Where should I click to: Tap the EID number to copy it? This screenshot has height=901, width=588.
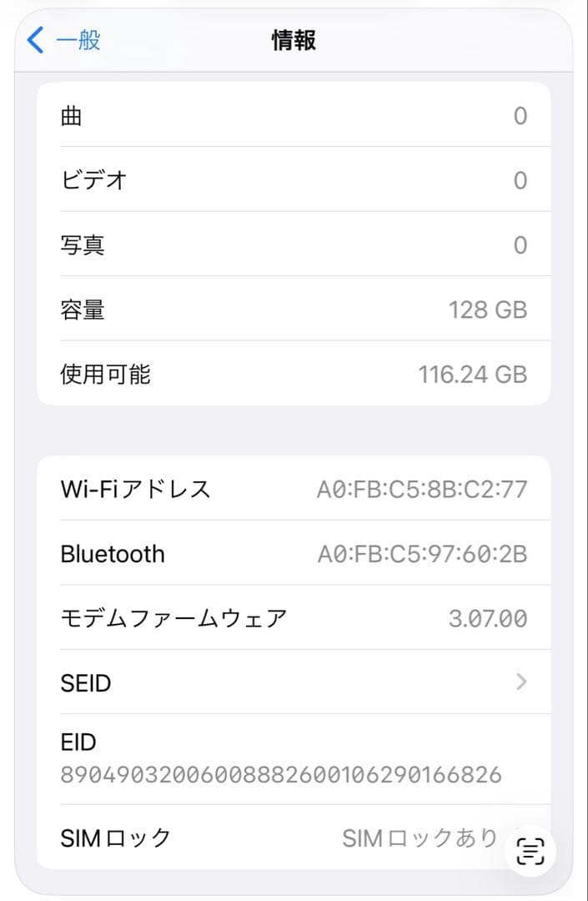[281, 774]
